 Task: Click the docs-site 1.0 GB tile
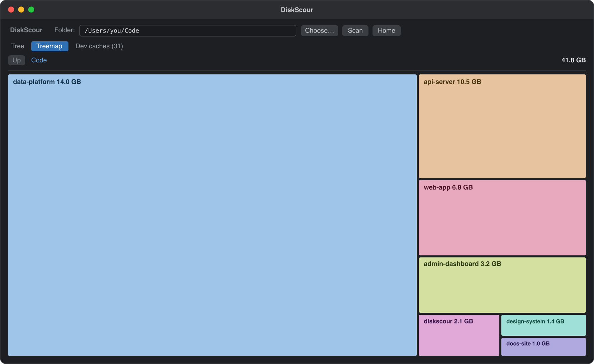[544, 347]
